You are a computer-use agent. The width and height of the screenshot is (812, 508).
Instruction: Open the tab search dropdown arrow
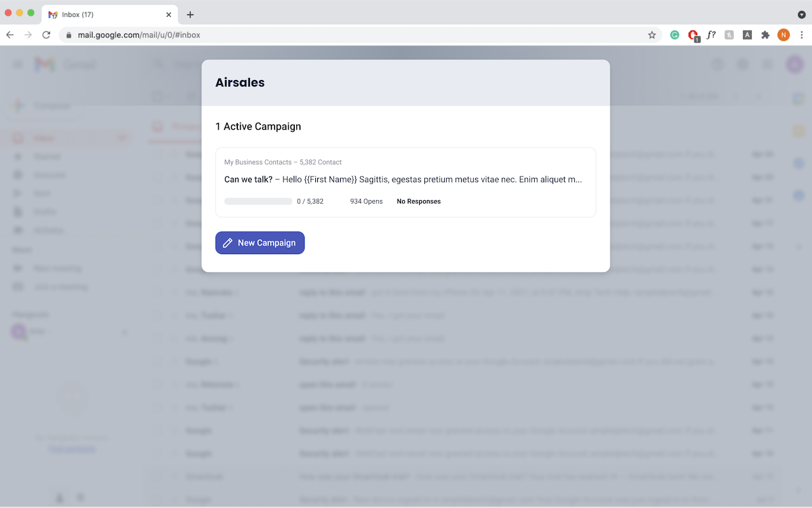(x=801, y=15)
